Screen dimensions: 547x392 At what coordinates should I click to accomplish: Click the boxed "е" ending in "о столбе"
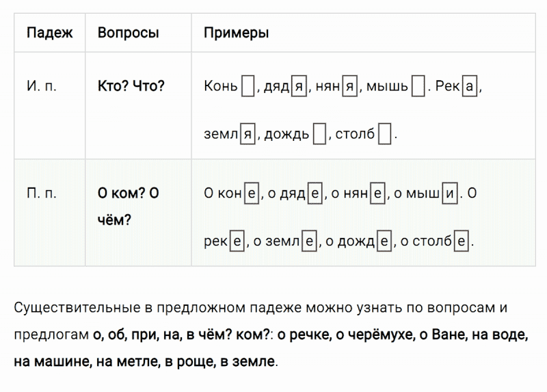[463, 241]
